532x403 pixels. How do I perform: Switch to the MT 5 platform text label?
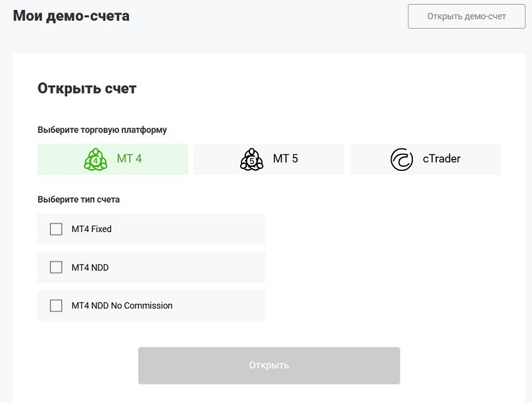[x=285, y=159]
